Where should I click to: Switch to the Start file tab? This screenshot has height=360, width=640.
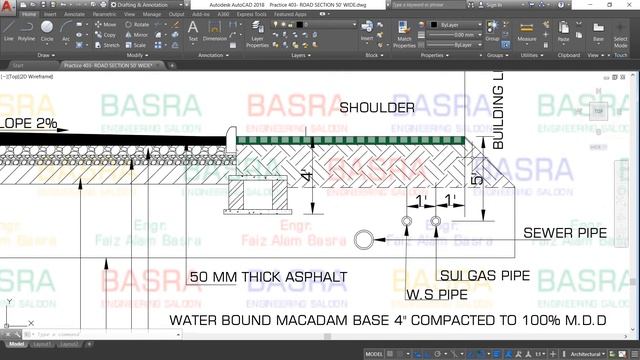pyautogui.click(x=18, y=65)
